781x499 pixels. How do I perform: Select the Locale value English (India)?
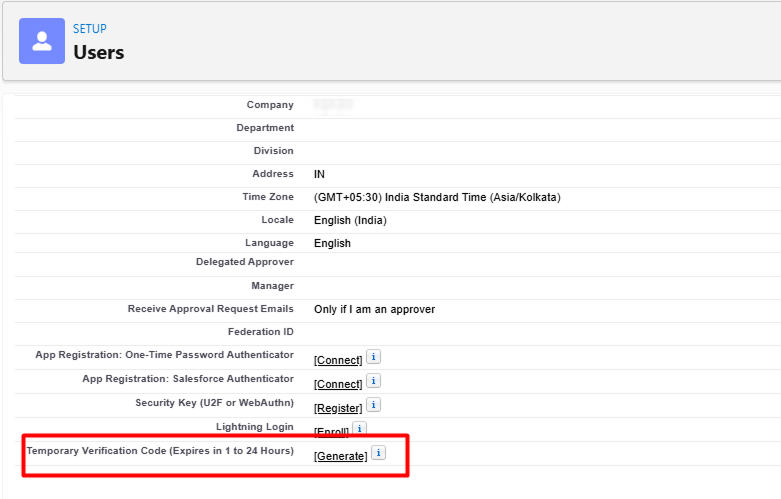point(350,220)
